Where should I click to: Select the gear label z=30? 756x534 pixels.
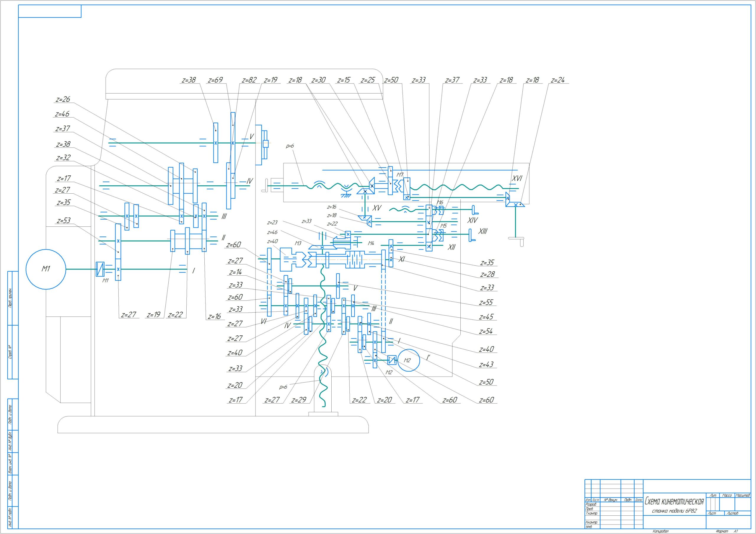[x=319, y=80]
